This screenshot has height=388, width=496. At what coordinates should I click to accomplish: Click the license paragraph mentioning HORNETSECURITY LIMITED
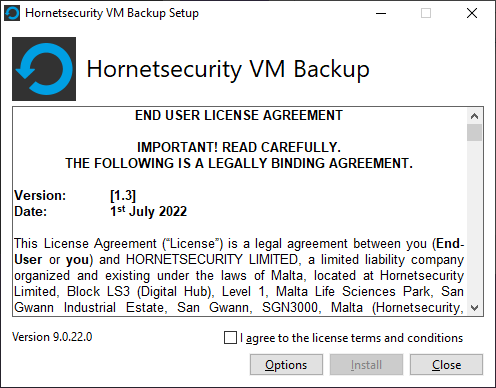click(239, 276)
